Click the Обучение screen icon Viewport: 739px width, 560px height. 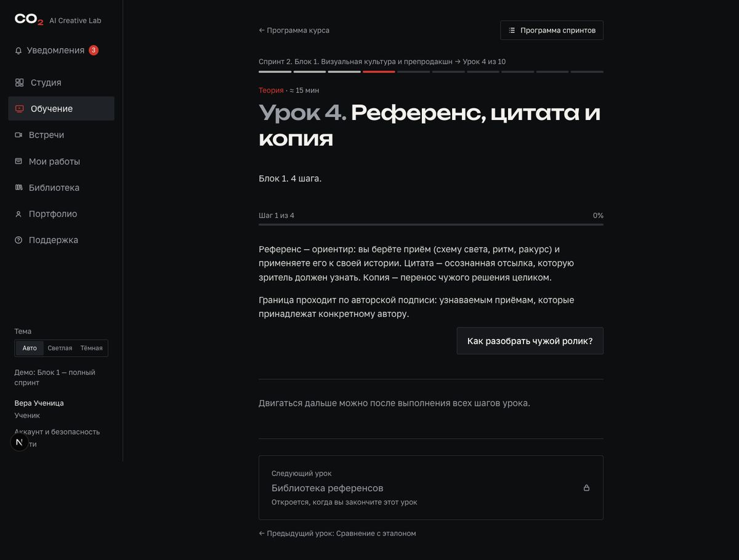pos(20,109)
